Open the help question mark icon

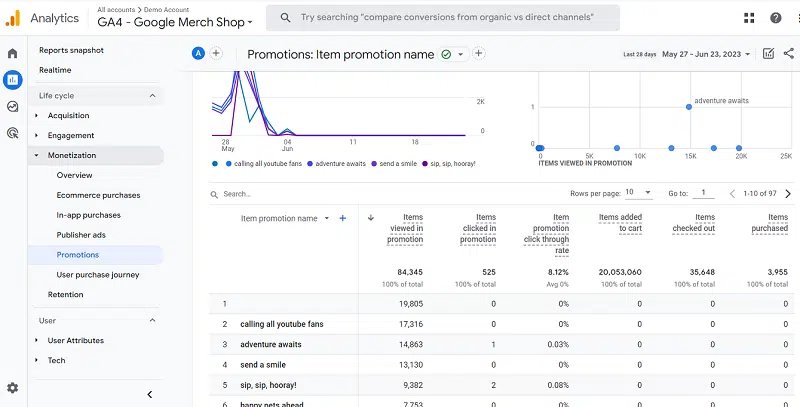pos(776,18)
